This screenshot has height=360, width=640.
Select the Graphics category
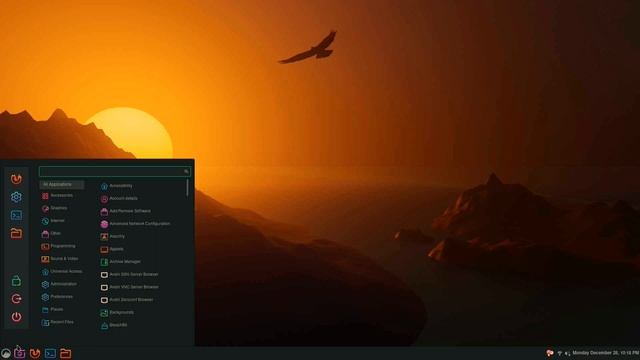point(55,208)
